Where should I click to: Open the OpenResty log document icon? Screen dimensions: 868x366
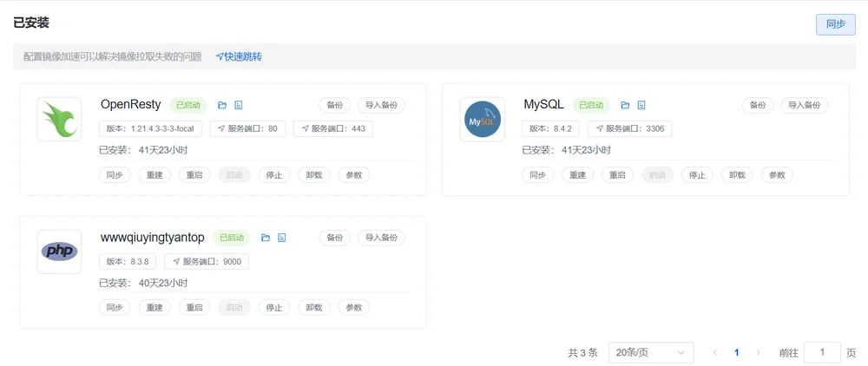pos(239,105)
